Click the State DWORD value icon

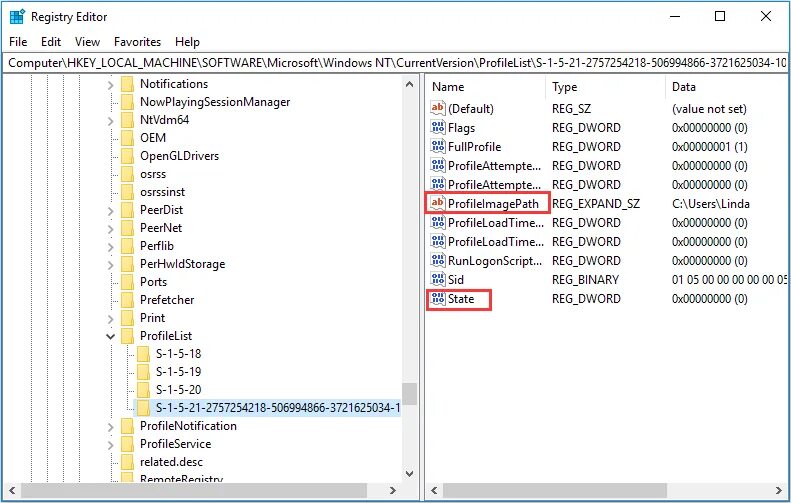pos(437,298)
